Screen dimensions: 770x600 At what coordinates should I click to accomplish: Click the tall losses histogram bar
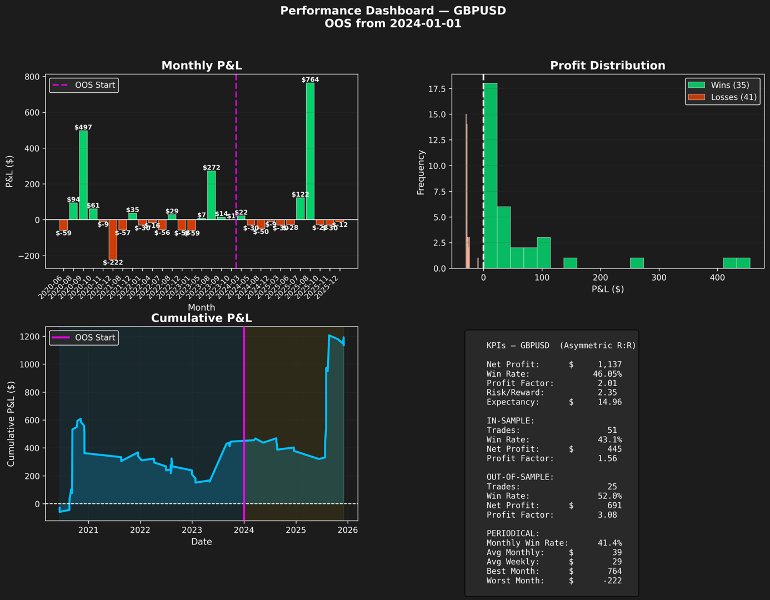click(466, 191)
